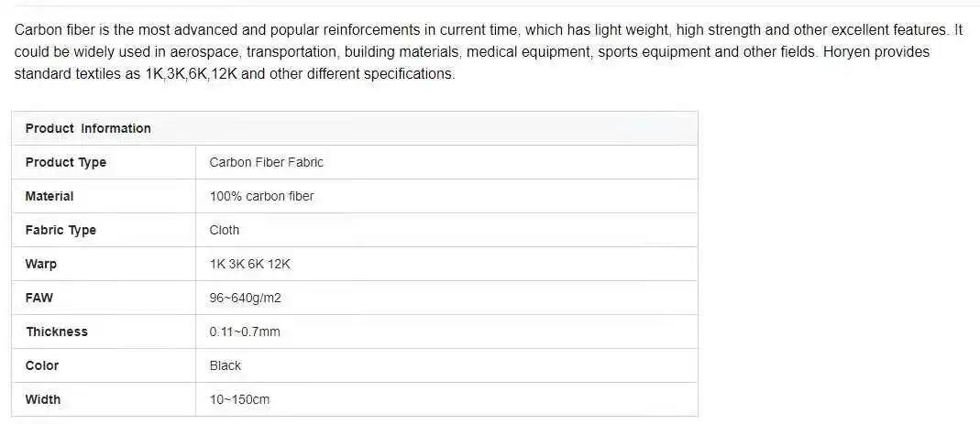Viewport: 980px width, 424px height.
Task: Click the Warp row label
Action: (x=41, y=264)
